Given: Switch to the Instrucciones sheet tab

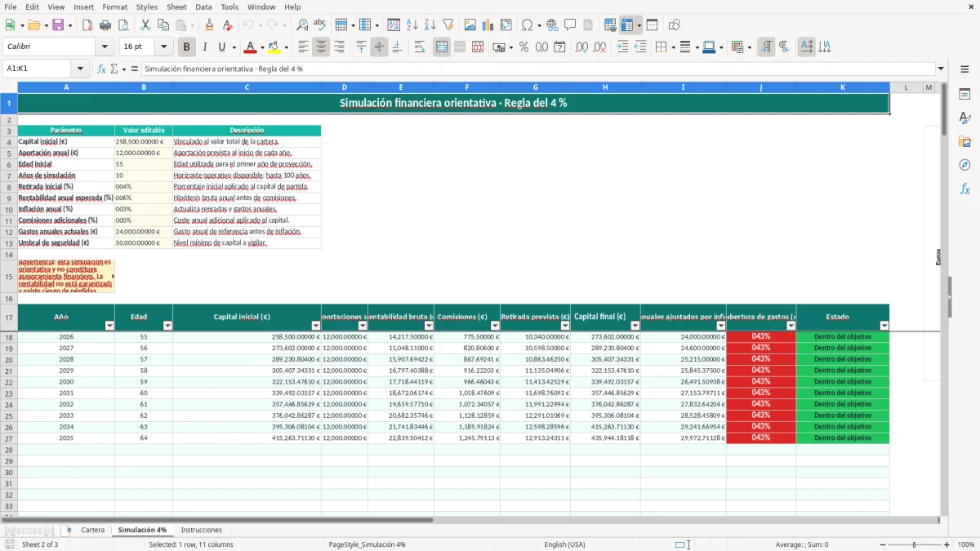Looking at the screenshot, I should [201, 531].
